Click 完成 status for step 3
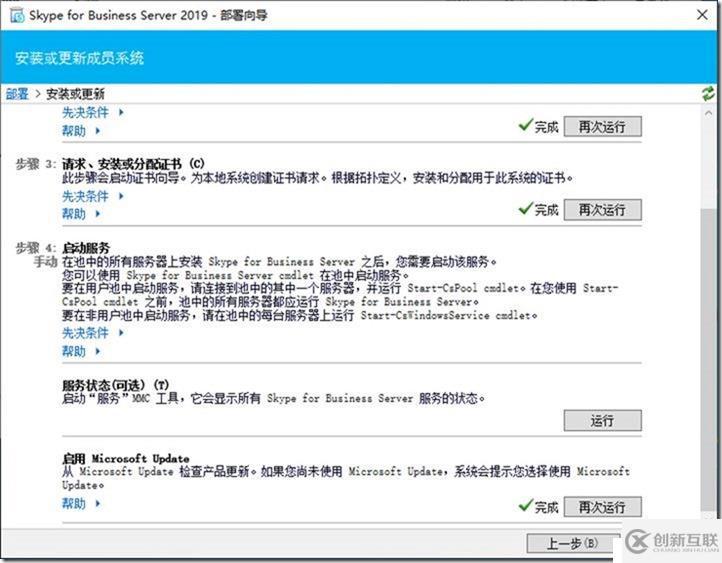 (538, 209)
